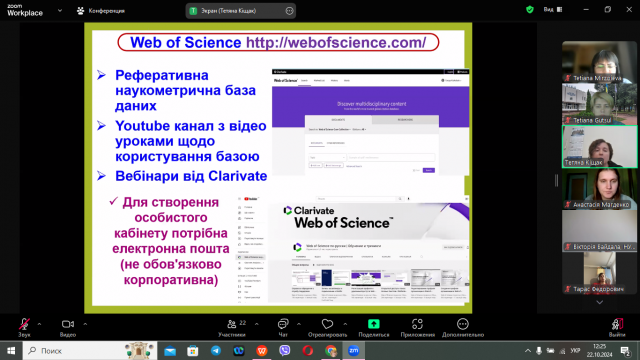Unmute microphone with the Звук button
The width and height of the screenshot is (640, 360).
coord(24,327)
